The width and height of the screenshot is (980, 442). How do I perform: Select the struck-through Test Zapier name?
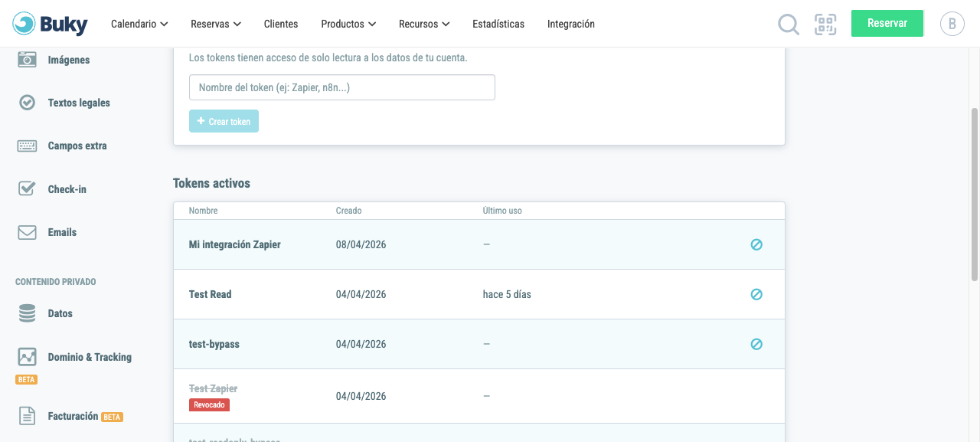tap(214, 388)
